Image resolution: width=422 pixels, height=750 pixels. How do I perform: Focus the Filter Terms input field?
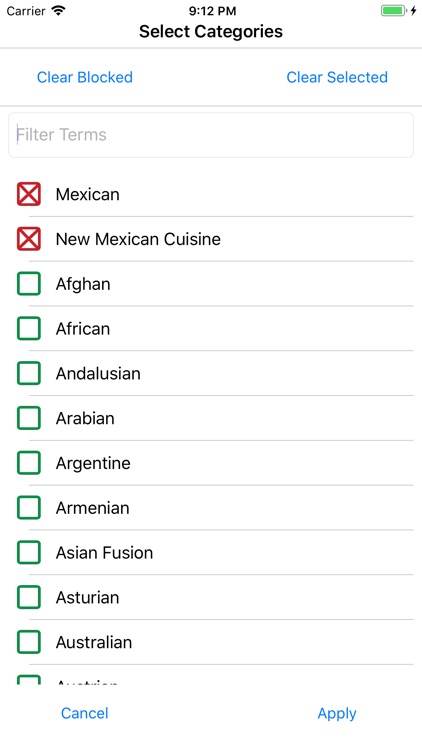(x=211, y=135)
